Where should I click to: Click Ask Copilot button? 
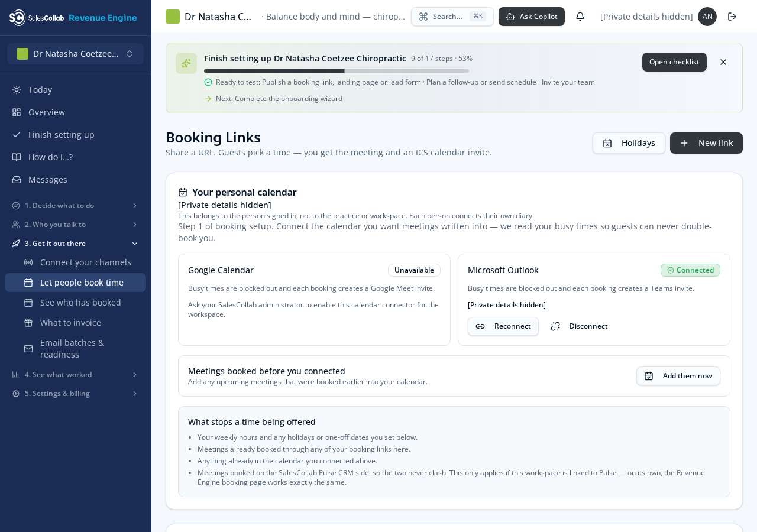(x=532, y=17)
